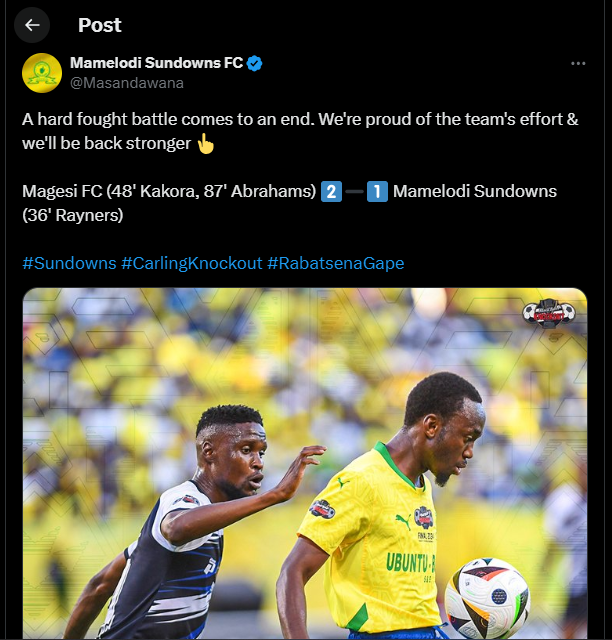Click the Mamelodi Sundowns profile avatar
This screenshot has width=612, height=640.
[x=42, y=73]
